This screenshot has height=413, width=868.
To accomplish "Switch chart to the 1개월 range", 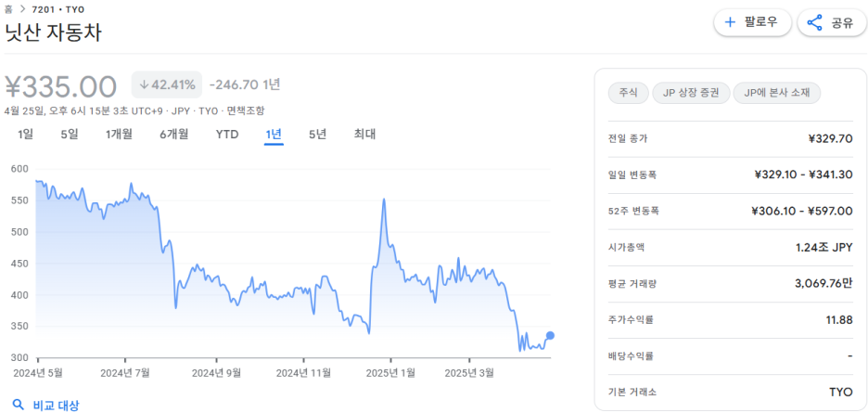I will click(119, 135).
